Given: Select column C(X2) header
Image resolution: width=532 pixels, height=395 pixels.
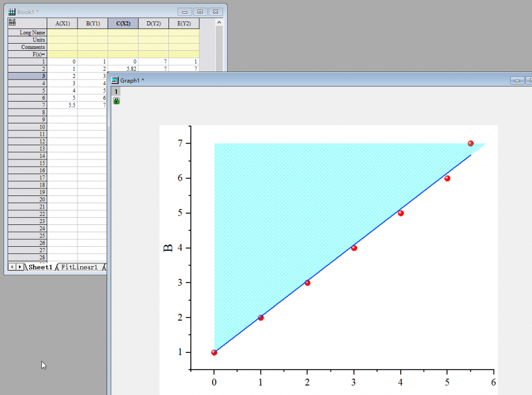Looking at the screenshot, I should pos(123,23).
